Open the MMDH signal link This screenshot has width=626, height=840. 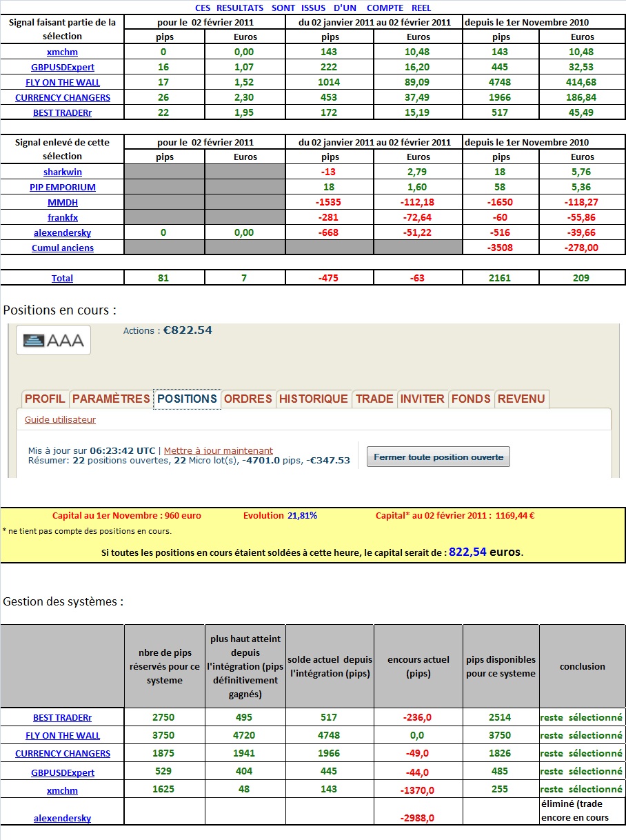(63, 202)
